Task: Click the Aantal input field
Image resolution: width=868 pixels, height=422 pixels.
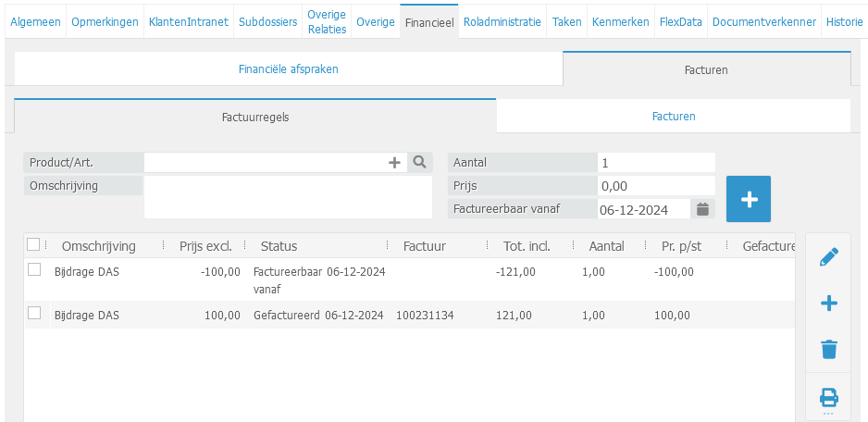Action: (x=656, y=162)
